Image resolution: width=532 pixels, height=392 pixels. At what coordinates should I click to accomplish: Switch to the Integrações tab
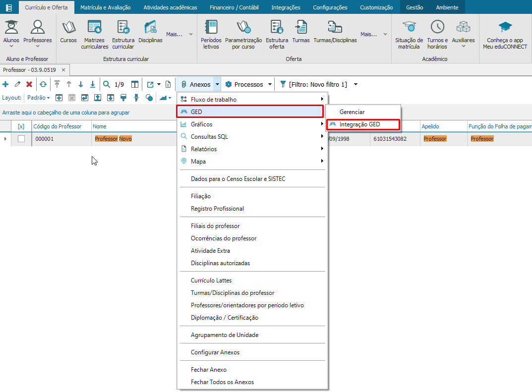coord(286,7)
